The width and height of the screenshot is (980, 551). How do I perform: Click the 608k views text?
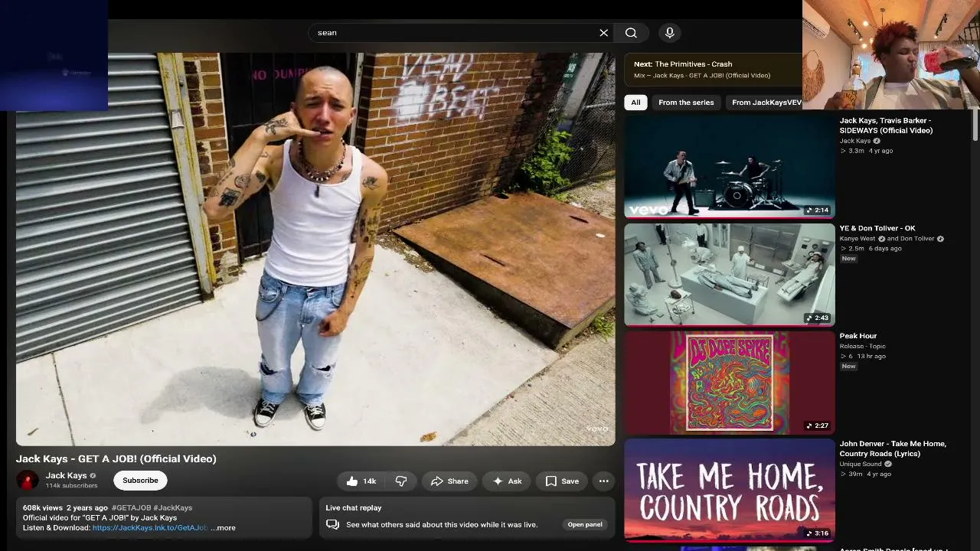pyautogui.click(x=43, y=507)
